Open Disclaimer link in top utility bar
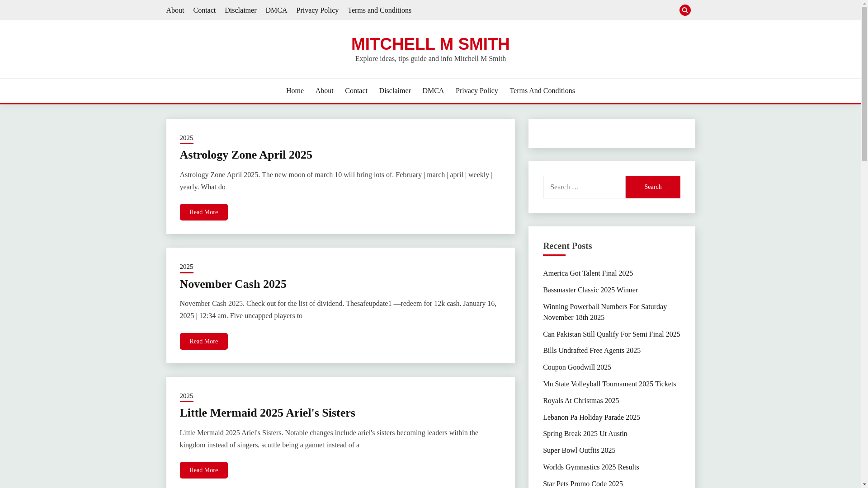Screen dimensions: 868x488 pos(241,10)
